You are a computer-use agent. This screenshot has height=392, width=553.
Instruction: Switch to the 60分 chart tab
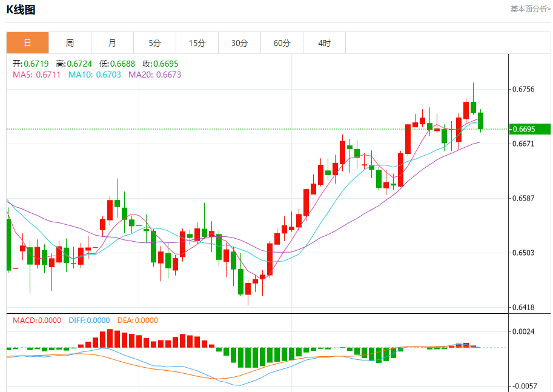tap(282, 43)
